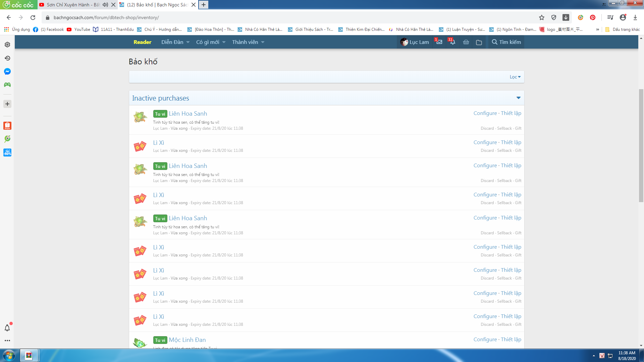This screenshot has width=644, height=362.
Task: Open the game controller sidebar icon
Action: pyautogui.click(x=7, y=85)
